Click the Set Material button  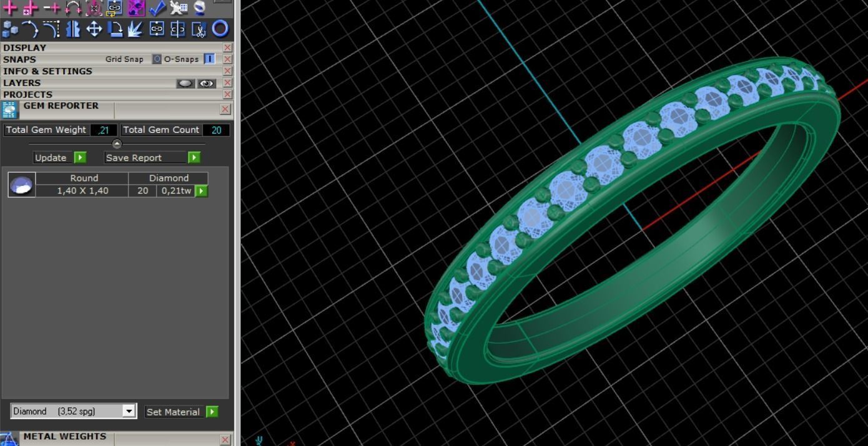click(x=173, y=412)
